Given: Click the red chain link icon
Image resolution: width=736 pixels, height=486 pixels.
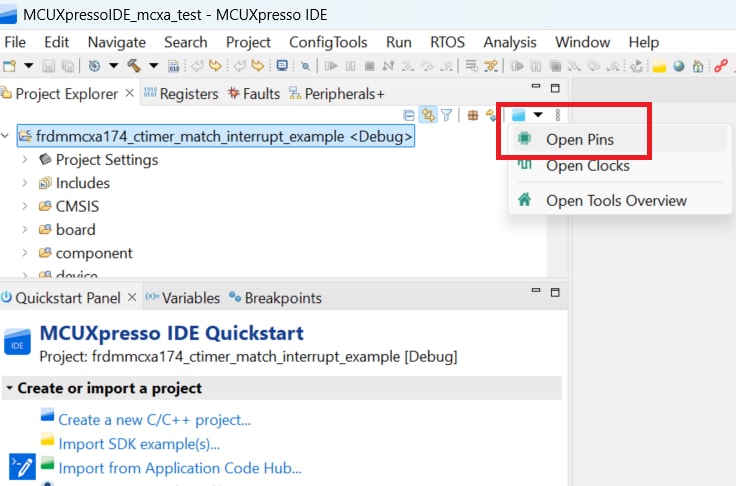Looking at the screenshot, I should [x=721, y=66].
